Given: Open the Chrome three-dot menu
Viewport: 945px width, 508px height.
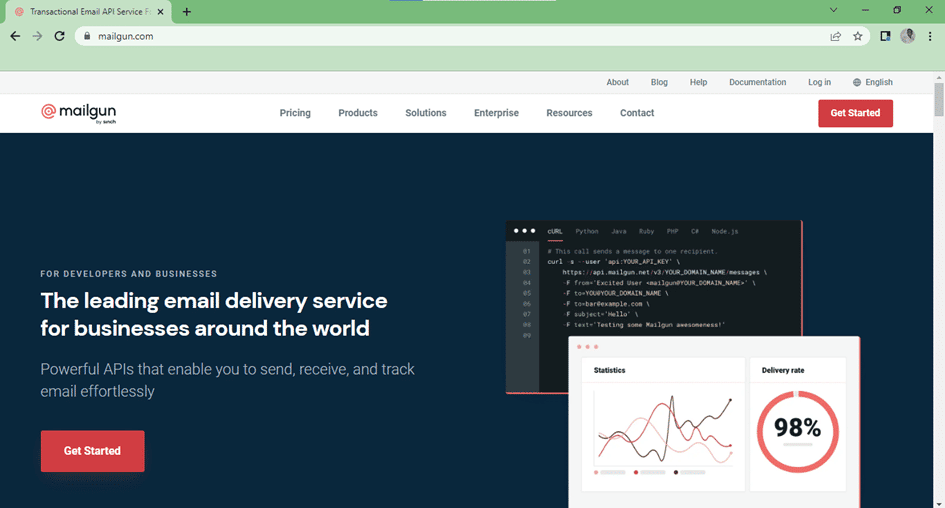Looking at the screenshot, I should 930,36.
